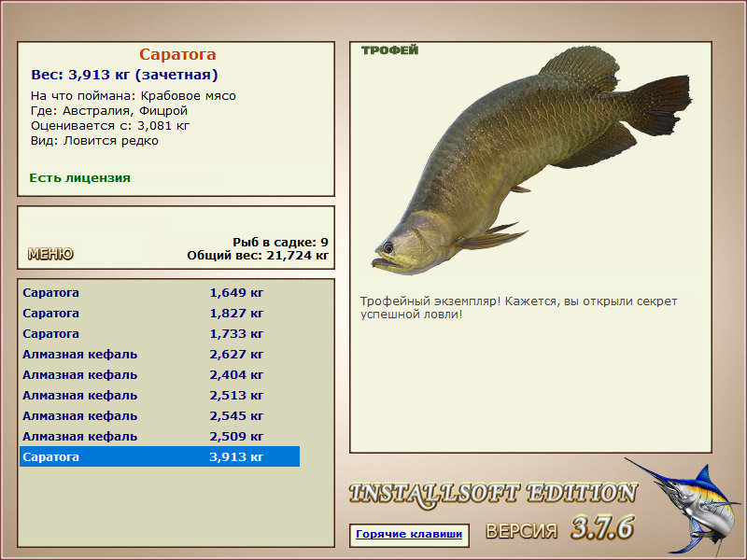Pick the Алмазная кефаль 2,404 кг row
This screenshot has height=560, width=747.
click(x=160, y=375)
